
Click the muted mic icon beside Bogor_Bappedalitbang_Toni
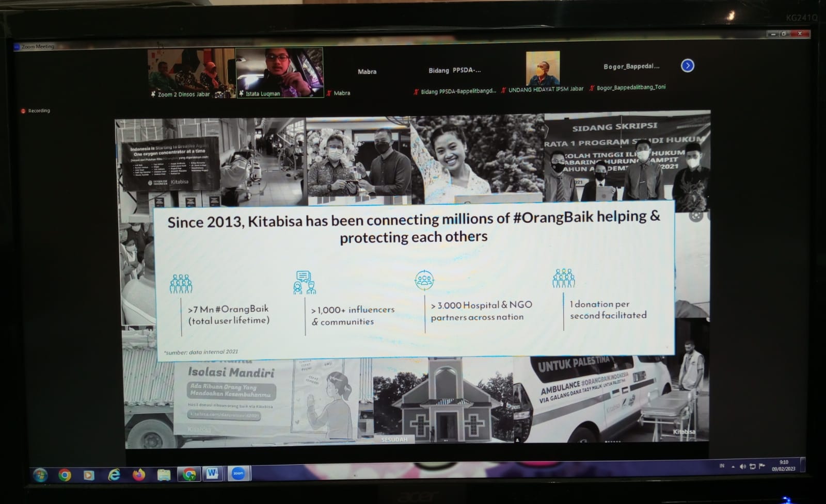coord(592,89)
